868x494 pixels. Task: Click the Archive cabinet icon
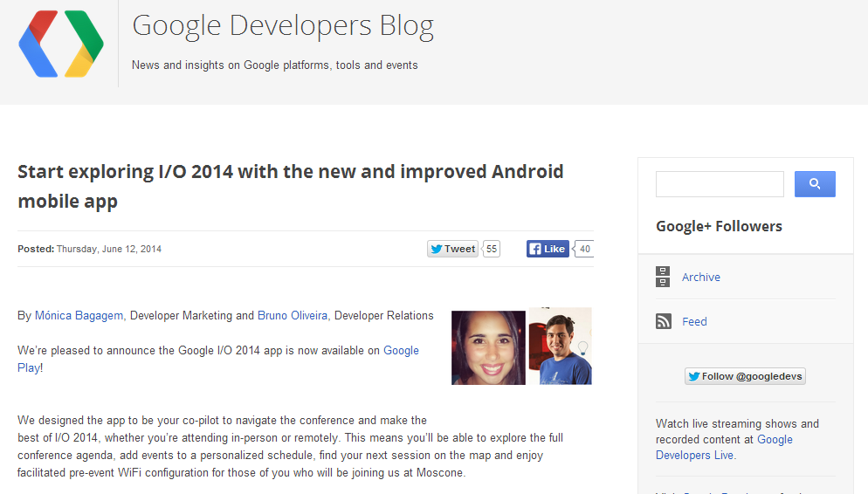pos(663,277)
